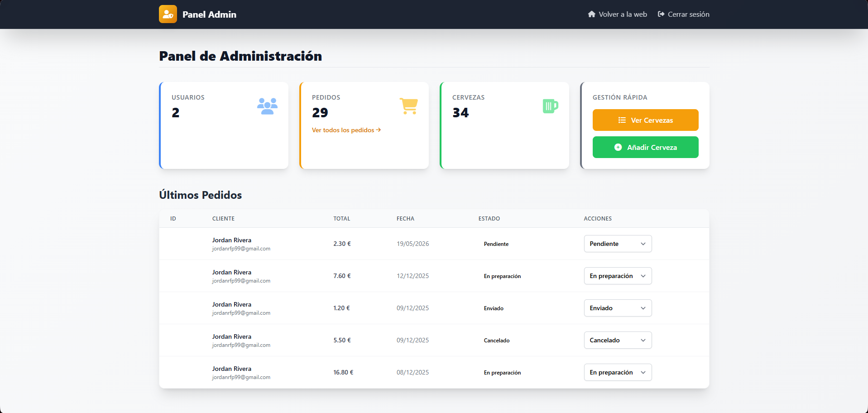Click the date 19/05/2026

tap(412, 244)
